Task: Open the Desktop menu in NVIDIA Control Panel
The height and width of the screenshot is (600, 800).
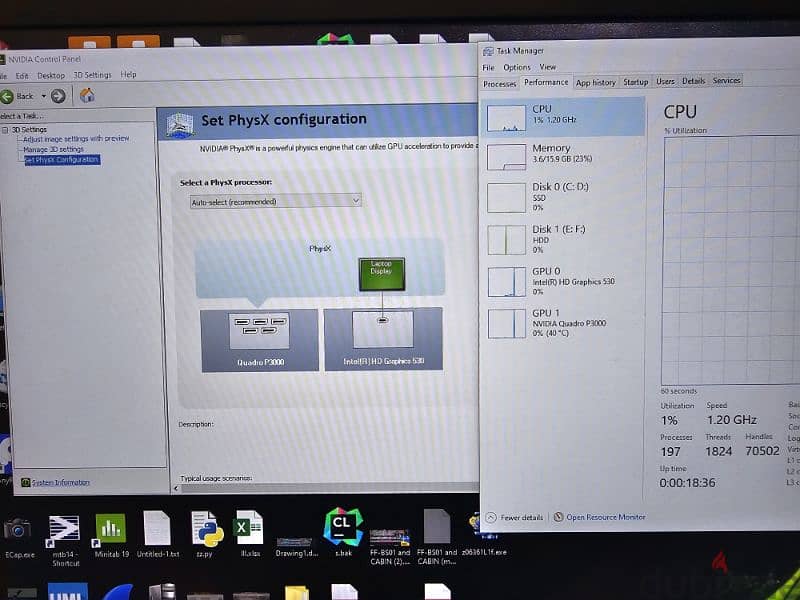Action: pyautogui.click(x=51, y=75)
